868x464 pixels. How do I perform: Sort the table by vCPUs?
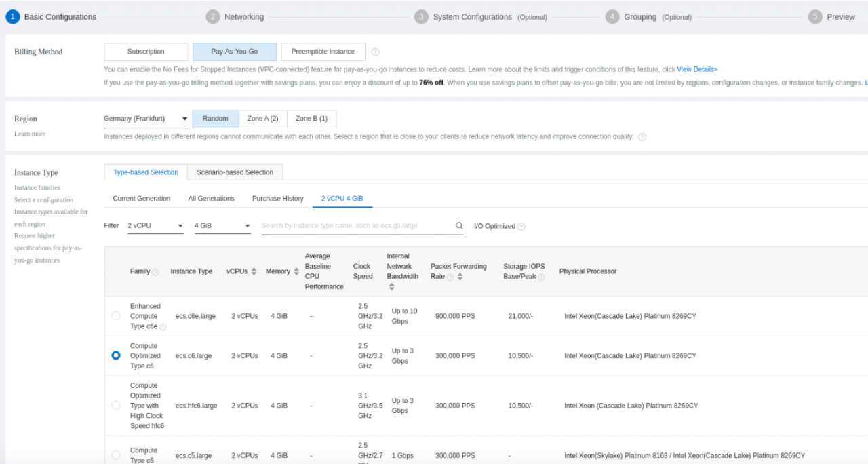254,271
